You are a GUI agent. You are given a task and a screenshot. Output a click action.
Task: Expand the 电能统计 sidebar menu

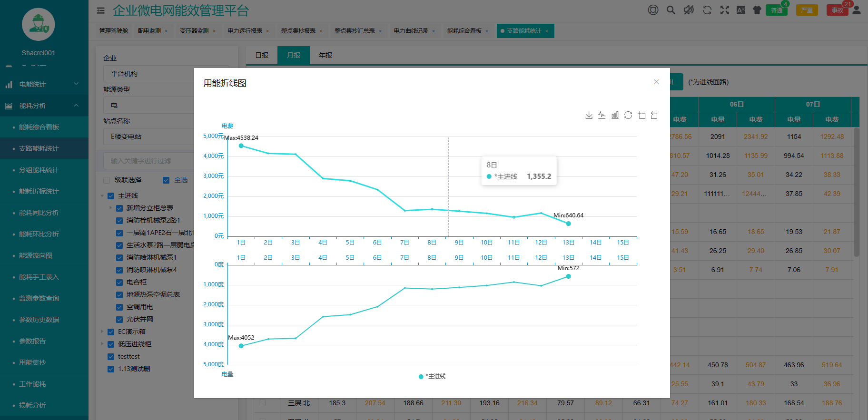(x=44, y=84)
